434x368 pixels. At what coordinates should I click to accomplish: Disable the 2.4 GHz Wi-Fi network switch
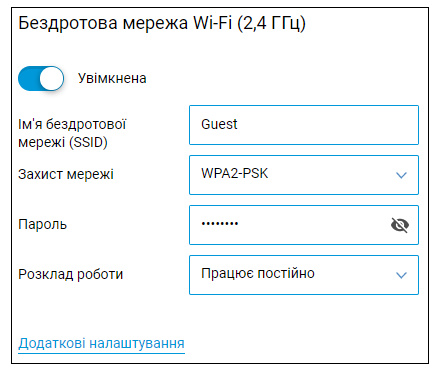(41, 79)
